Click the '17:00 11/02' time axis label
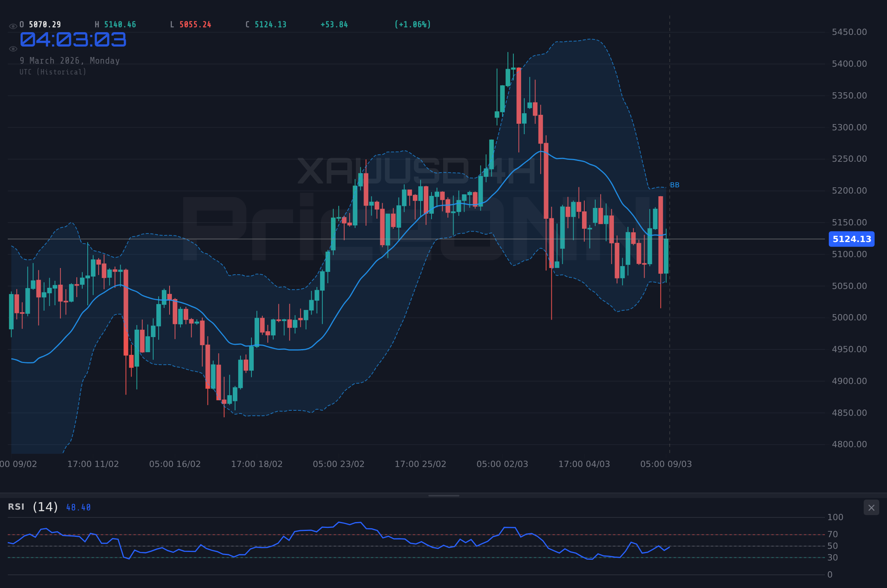The image size is (887, 588). click(93, 464)
